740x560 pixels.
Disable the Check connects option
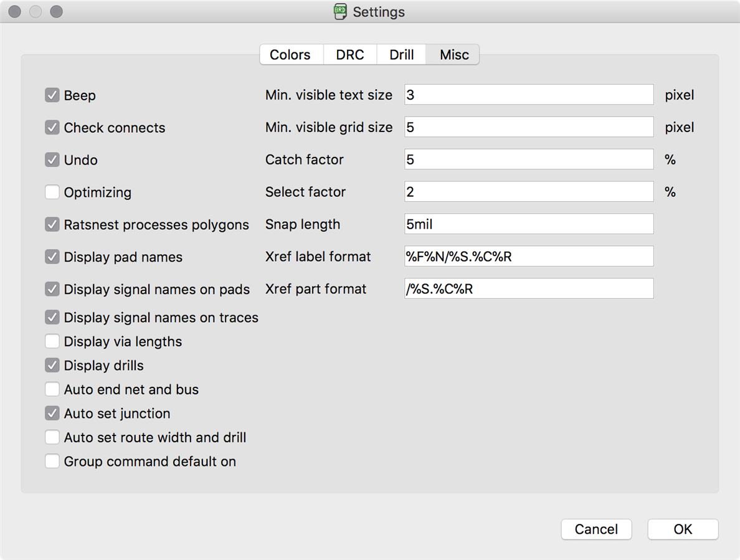pos(52,128)
